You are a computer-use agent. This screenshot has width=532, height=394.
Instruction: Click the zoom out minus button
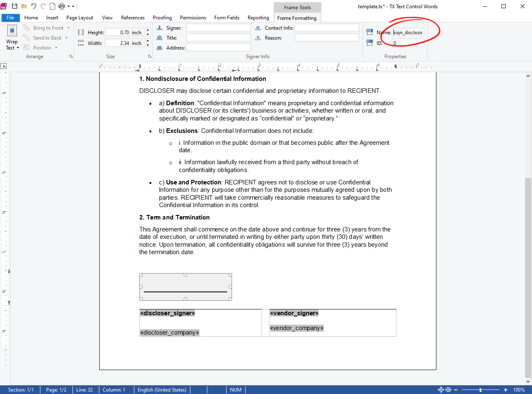click(x=456, y=390)
